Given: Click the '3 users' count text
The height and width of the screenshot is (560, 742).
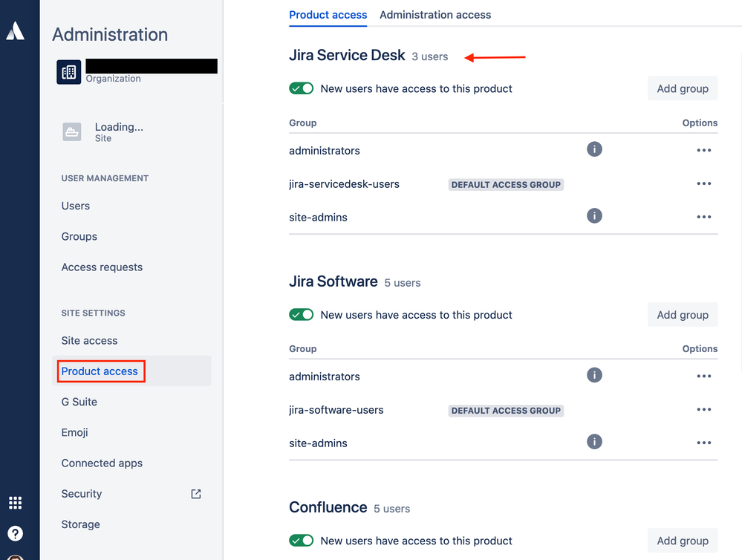Looking at the screenshot, I should point(430,56).
